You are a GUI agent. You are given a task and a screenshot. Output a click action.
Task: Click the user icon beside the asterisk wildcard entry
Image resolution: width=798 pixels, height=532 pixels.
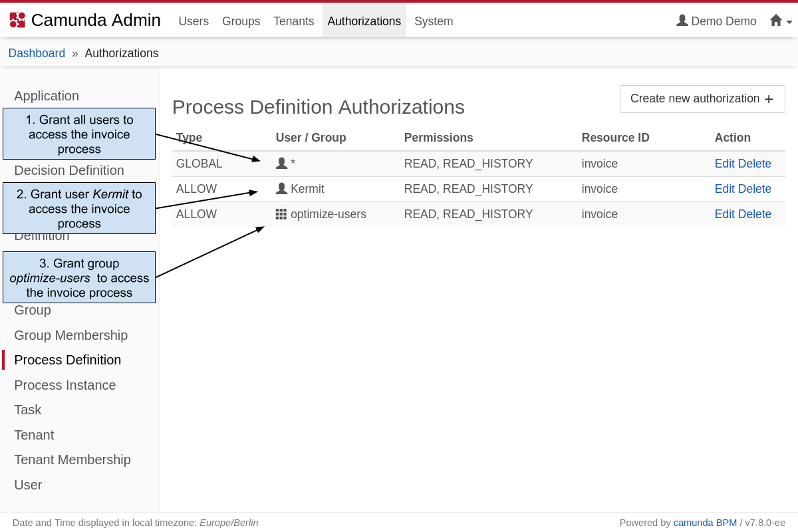[x=282, y=162]
